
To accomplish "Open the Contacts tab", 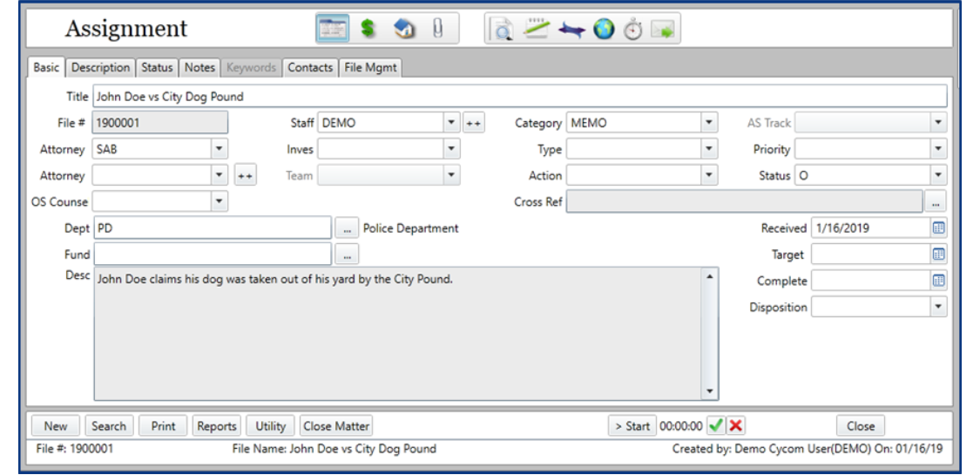I will 310,67.
